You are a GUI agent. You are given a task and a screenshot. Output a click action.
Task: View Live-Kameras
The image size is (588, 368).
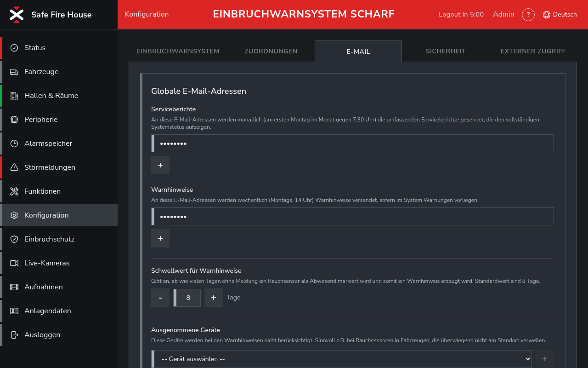click(59, 263)
